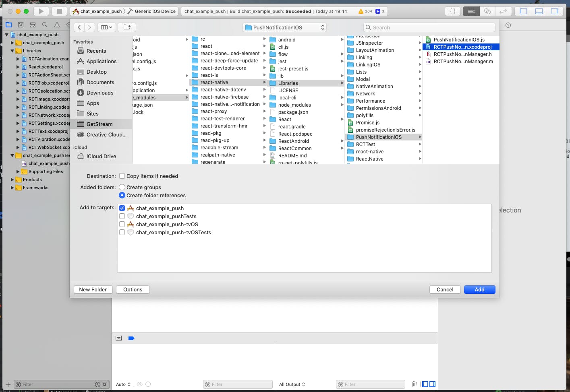Click the Run (play) button in Xcode toolbar

point(41,11)
